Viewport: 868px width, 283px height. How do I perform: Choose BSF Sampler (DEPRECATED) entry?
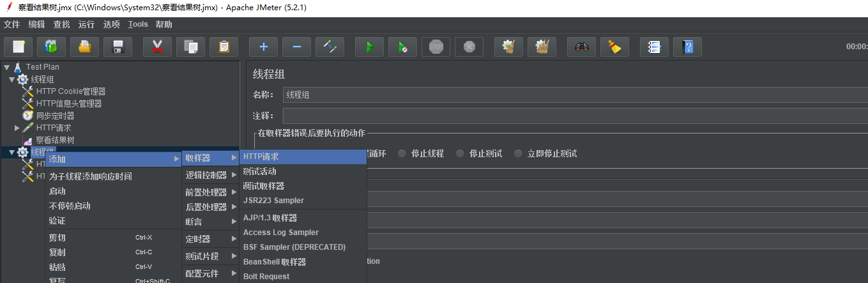[303, 247]
